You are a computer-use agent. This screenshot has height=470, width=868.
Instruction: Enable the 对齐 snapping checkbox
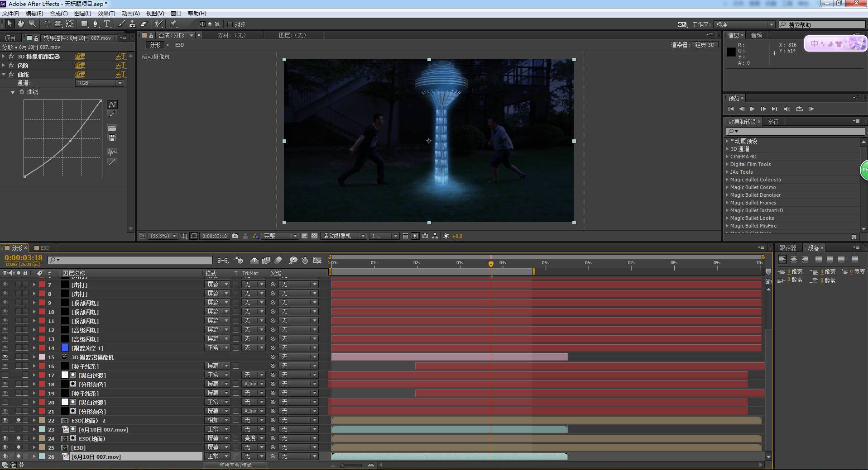tap(230, 24)
